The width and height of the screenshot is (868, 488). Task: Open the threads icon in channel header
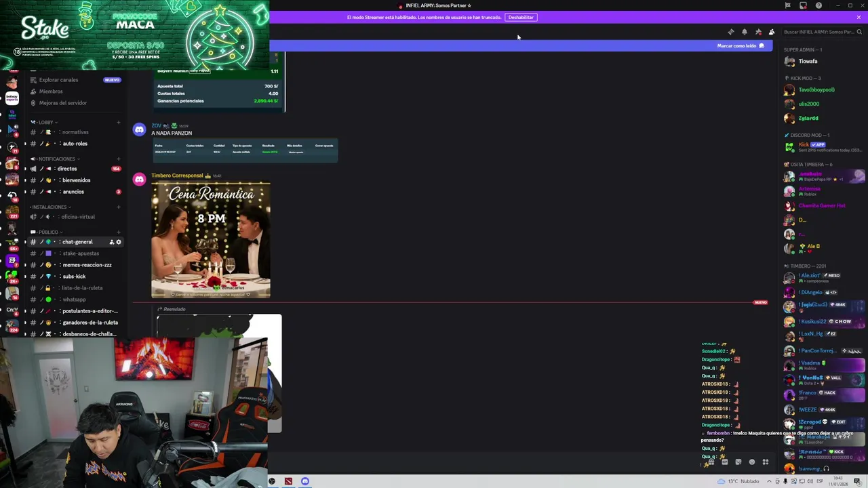click(730, 32)
